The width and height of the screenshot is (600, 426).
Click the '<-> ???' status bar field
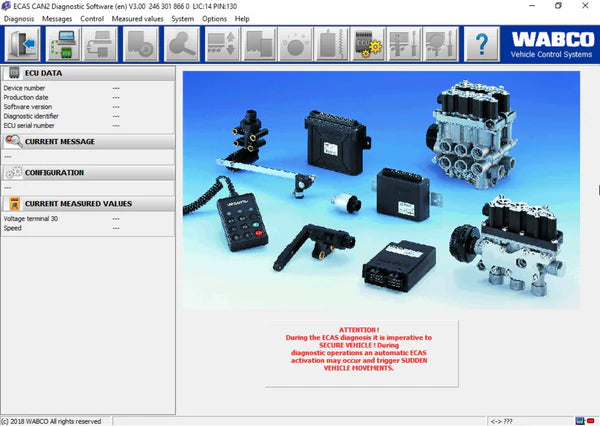point(529,421)
